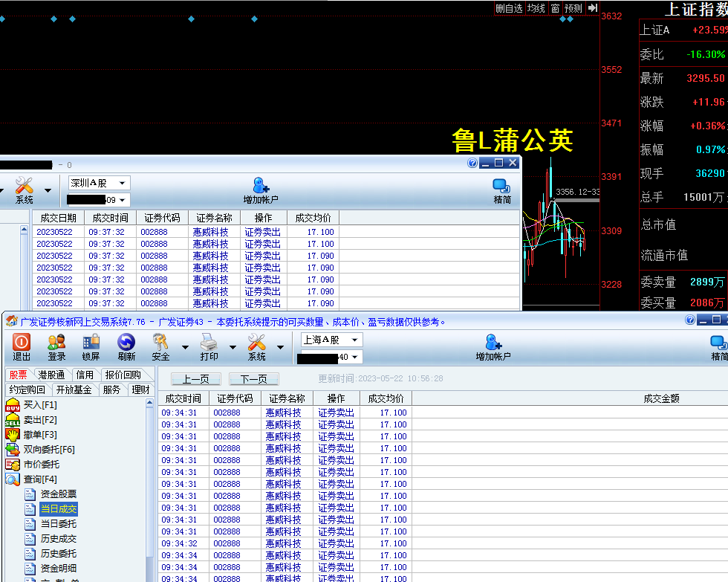Click the 登录 login icon
This screenshot has height=582, width=728.
[x=56, y=347]
